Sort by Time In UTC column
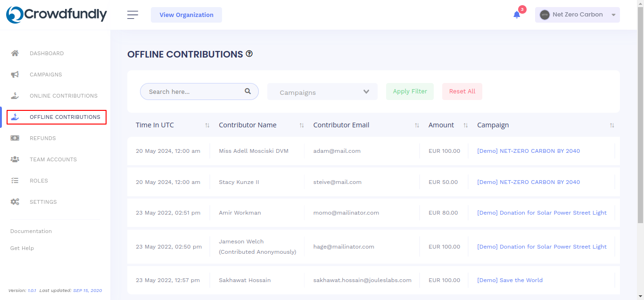 pyautogui.click(x=207, y=125)
